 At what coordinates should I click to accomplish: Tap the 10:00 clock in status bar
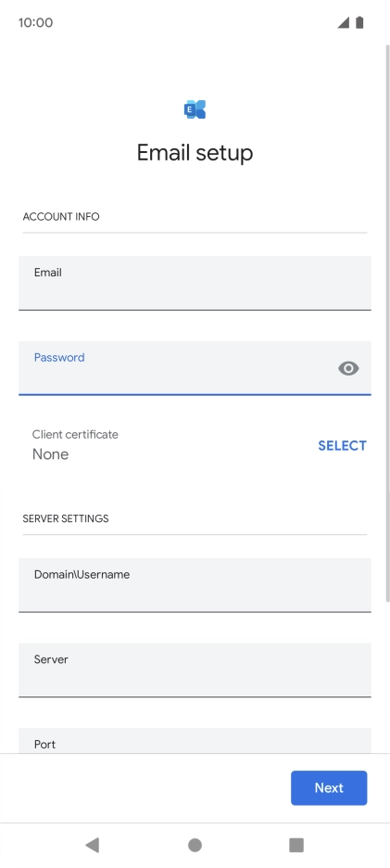pos(35,22)
